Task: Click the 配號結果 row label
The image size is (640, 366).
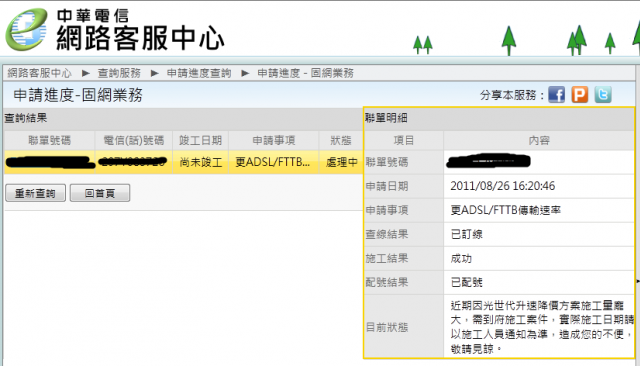Action: pyautogui.click(x=387, y=282)
